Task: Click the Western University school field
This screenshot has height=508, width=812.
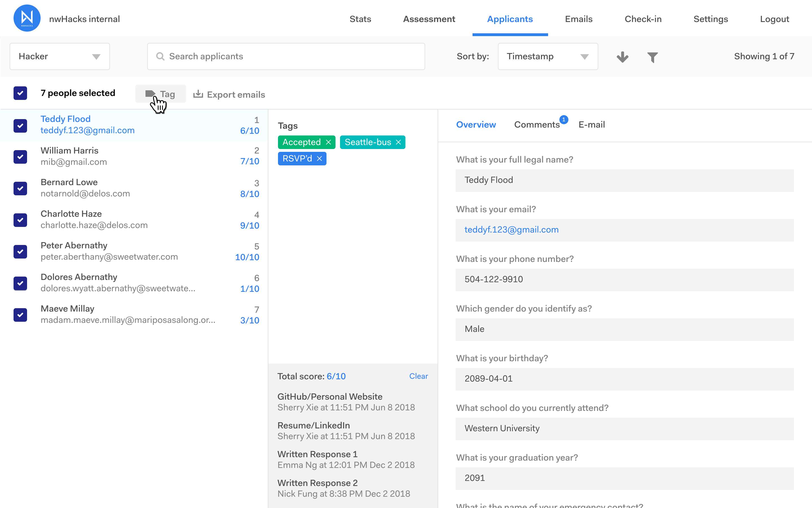Action: coord(625,429)
